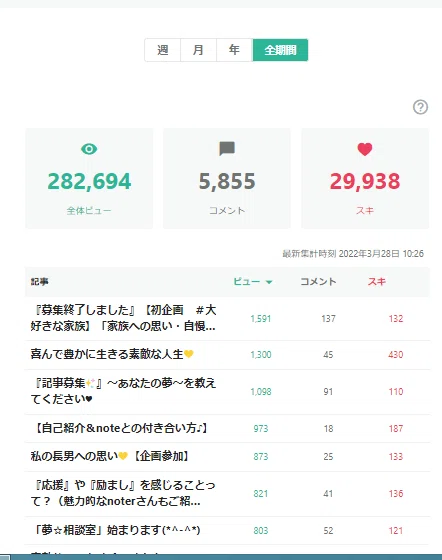This screenshot has height=560, width=442.
Task: Click the comment count 137
Action: coord(328,319)
